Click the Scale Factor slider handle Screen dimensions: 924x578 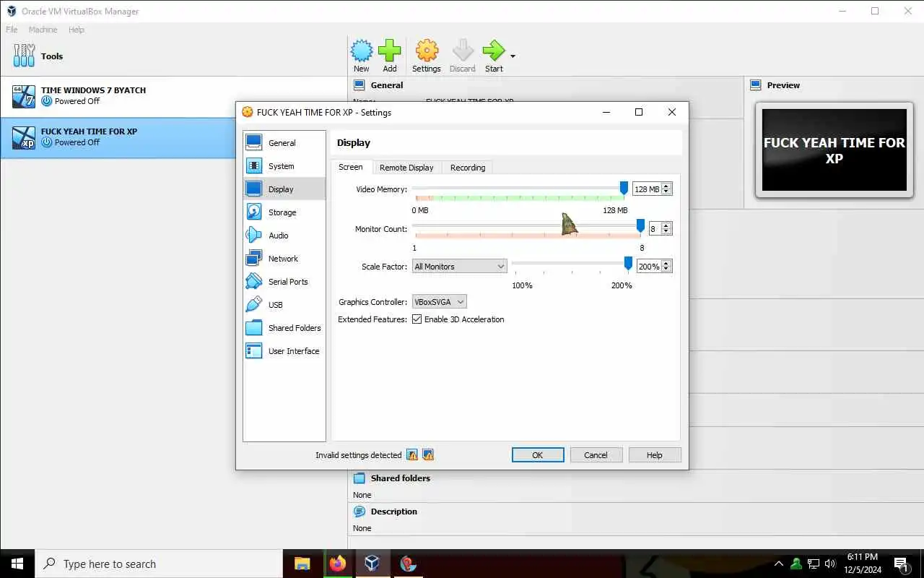pos(628,263)
